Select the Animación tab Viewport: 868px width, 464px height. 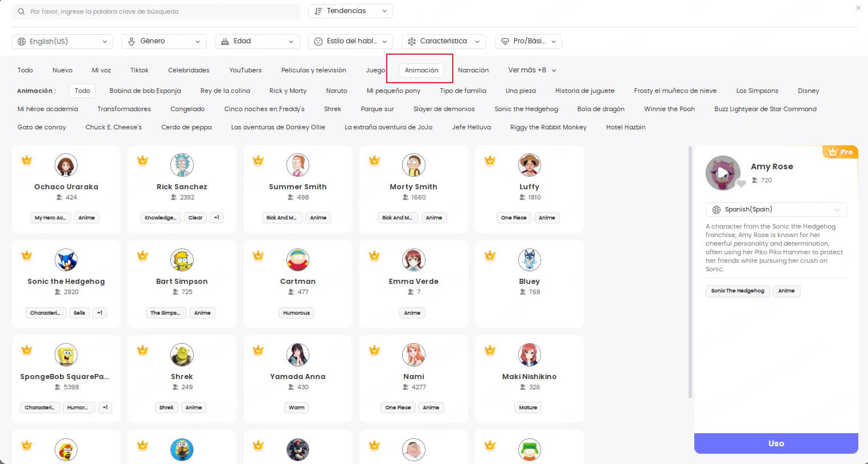pos(421,70)
